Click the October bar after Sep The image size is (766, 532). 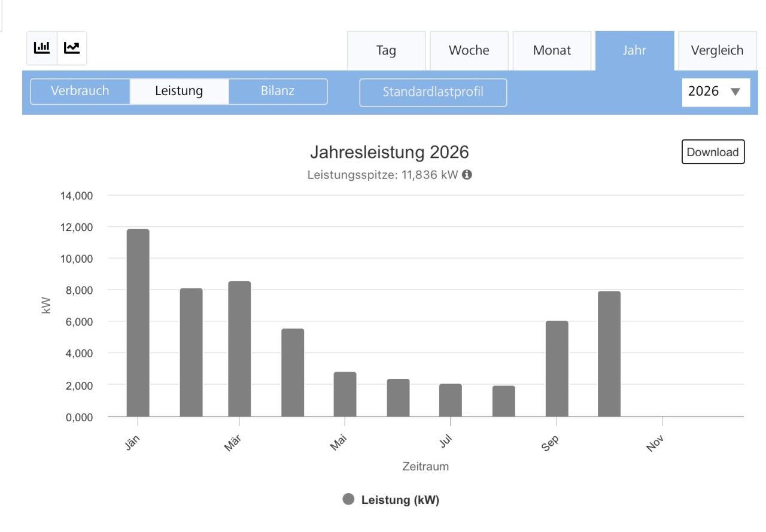[x=609, y=354]
